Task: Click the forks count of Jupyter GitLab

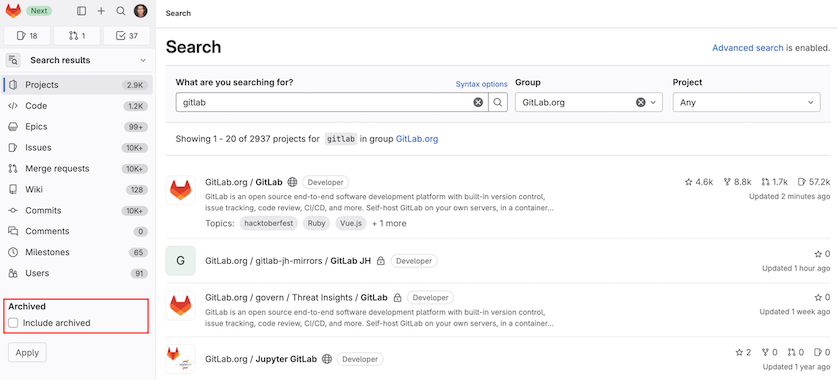Action: (769, 353)
